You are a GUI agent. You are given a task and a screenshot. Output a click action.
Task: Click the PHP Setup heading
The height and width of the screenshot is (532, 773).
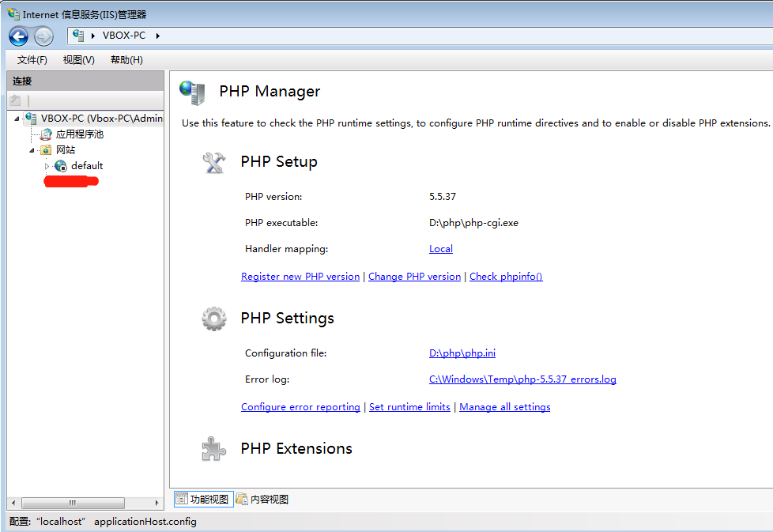click(x=279, y=162)
